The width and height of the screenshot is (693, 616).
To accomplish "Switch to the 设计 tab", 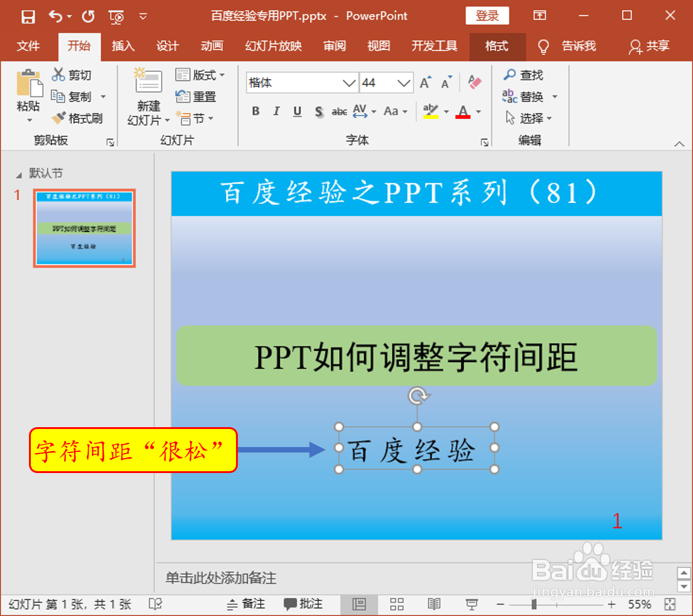I will [x=167, y=46].
